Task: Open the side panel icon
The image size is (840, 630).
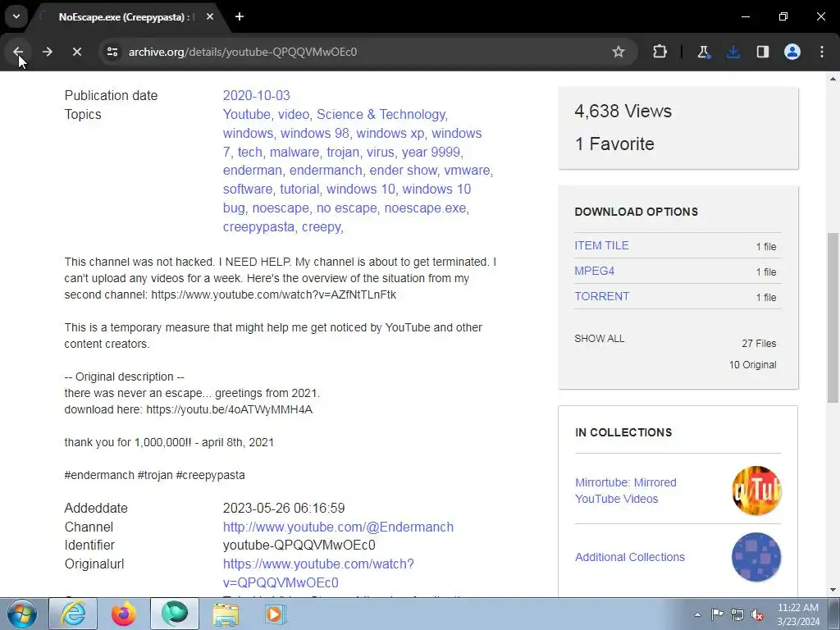Action: pos(763,52)
